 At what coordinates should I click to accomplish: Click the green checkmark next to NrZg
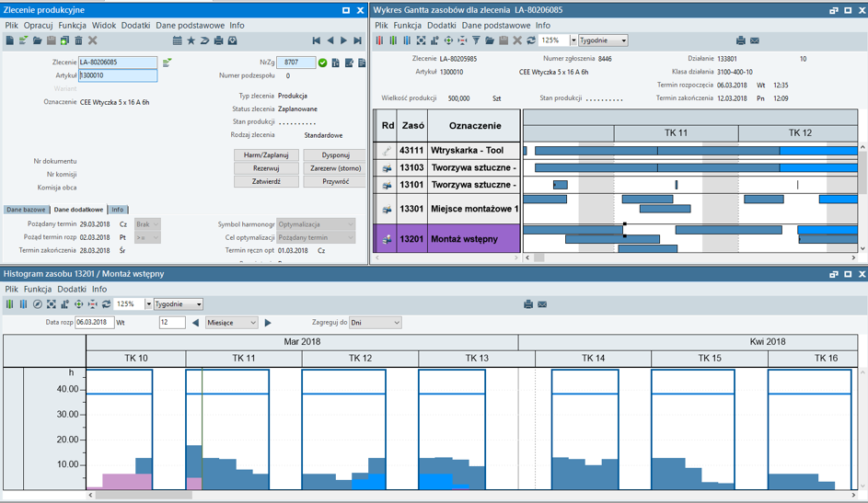coord(322,63)
